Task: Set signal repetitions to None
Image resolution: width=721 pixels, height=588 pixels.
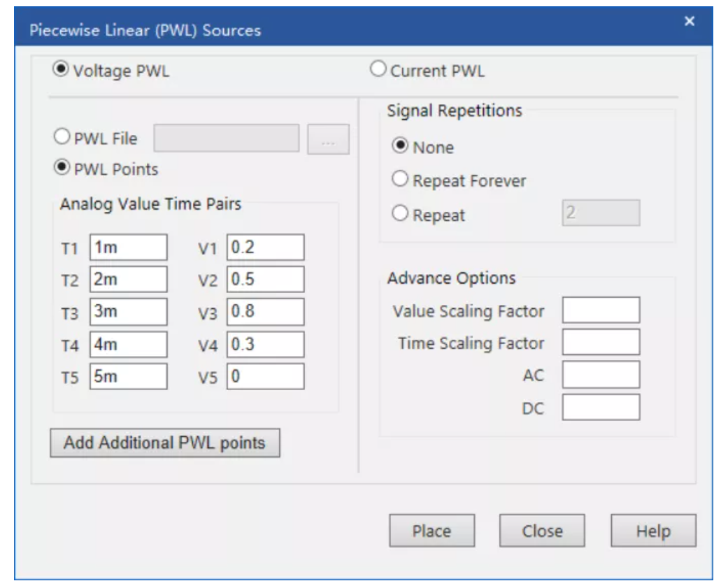Action: tap(401, 147)
